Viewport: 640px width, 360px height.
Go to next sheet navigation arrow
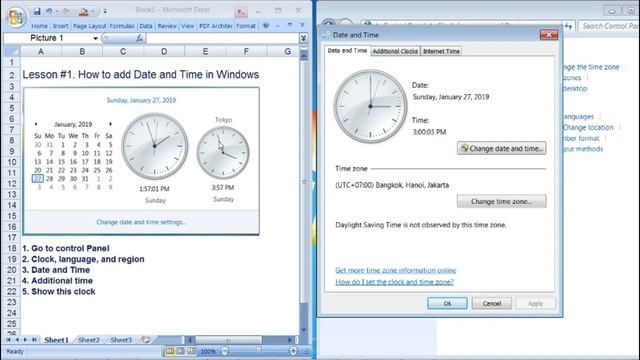[25, 340]
